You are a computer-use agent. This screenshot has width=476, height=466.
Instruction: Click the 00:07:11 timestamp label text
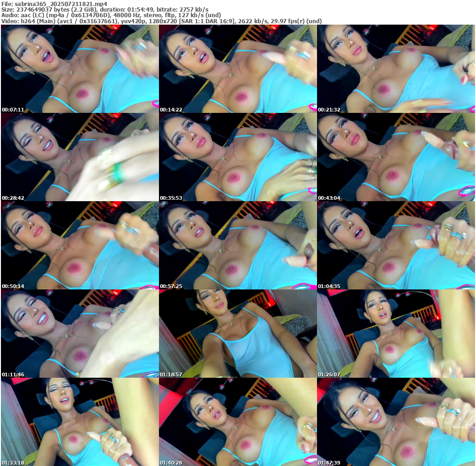tap(13, 110)
